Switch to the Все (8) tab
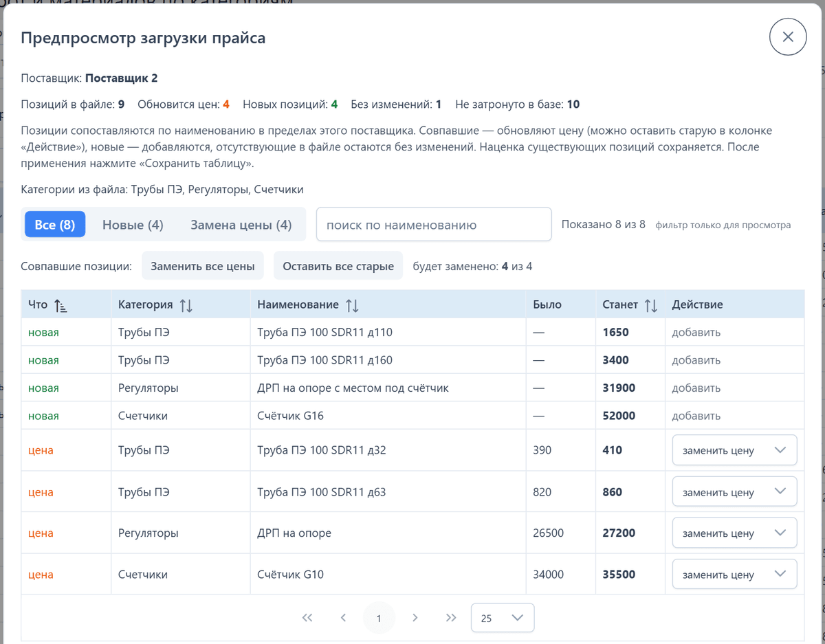The width and height of the screenshot is (825, 644). 55,225
